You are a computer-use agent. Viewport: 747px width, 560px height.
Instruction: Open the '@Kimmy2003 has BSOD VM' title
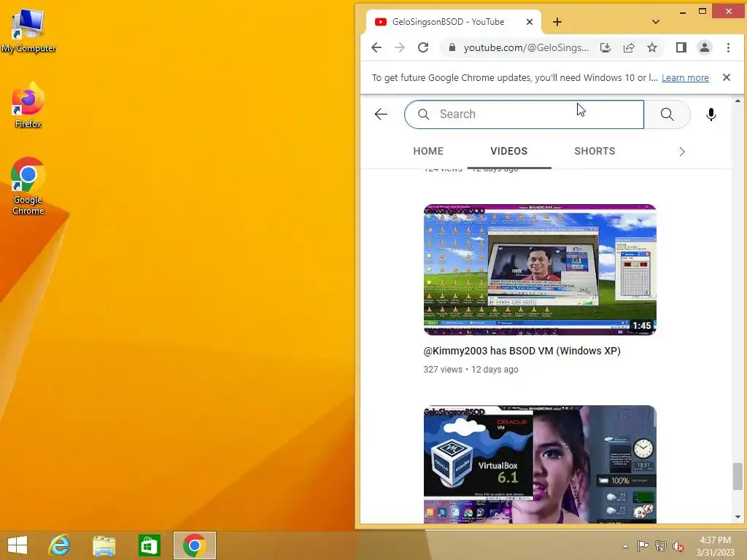[x=522, y=351]
